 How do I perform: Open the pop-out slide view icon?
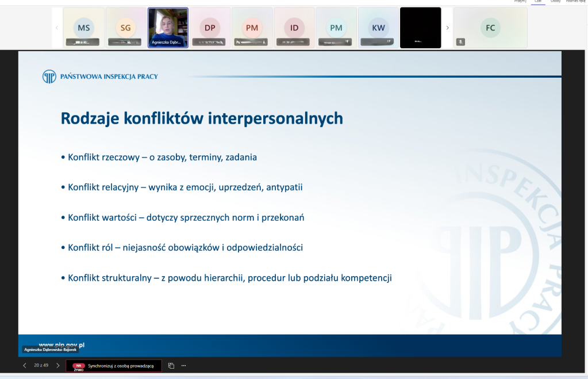pos(171,366)
